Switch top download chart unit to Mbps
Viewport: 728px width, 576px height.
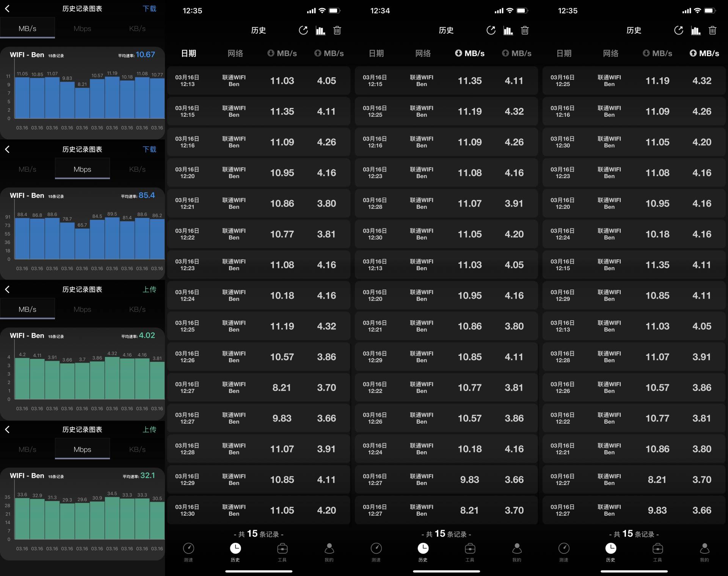tap(82, 29)
